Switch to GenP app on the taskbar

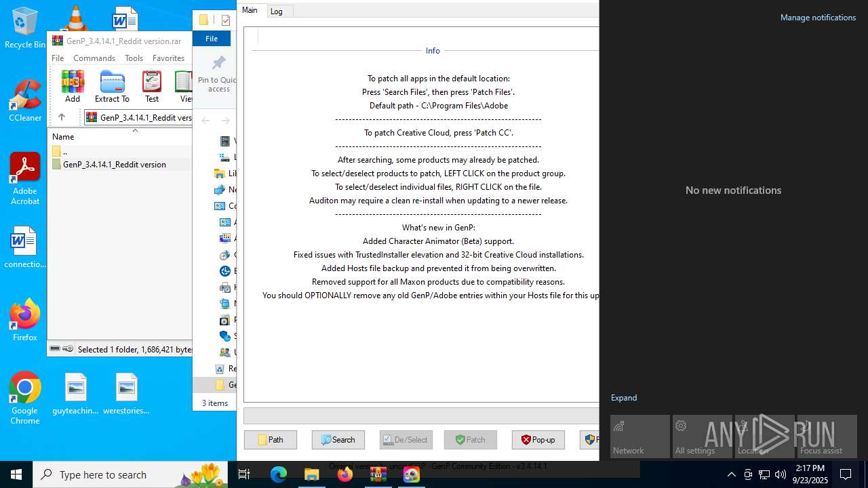coord(411,474)
